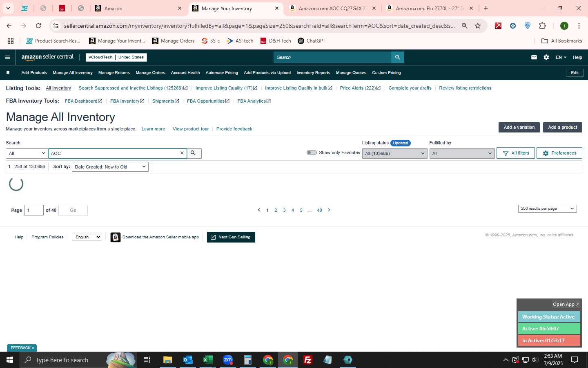Open the English language dropdown in footer
The height and width of the screenshot is (368, 588).
tap(87, 237)
